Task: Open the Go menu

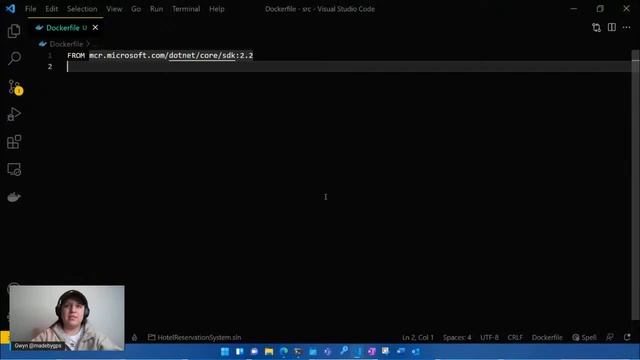Action: pos(136,9)
